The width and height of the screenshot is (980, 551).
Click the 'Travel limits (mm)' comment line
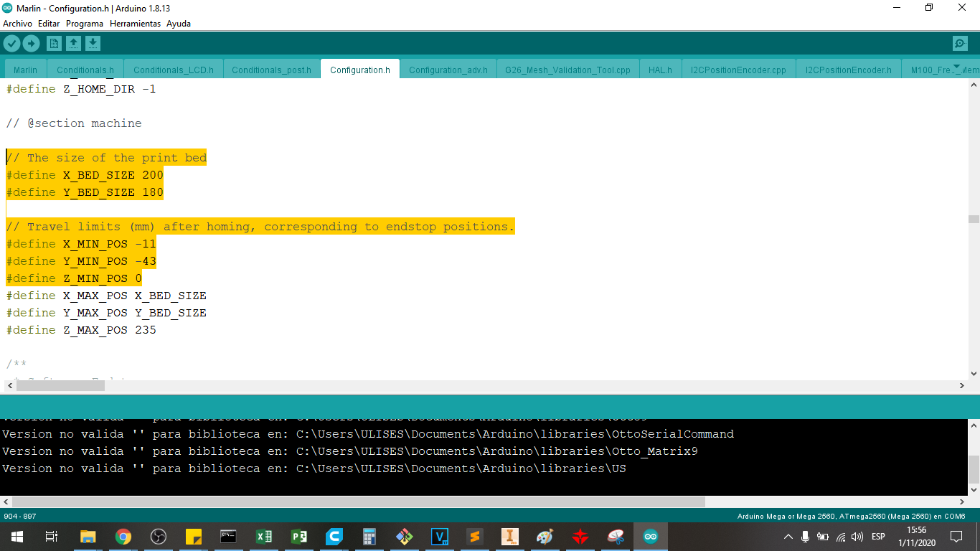tap(260, 227)
